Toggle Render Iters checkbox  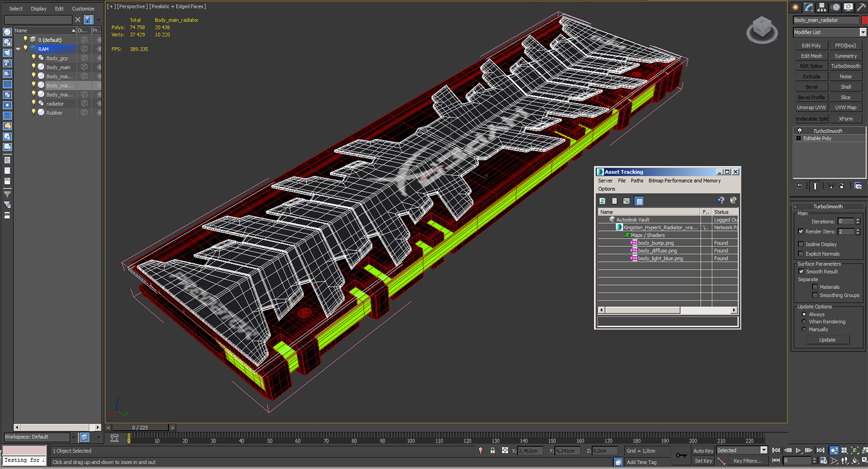pyautogui.click(x=801, y=232)
